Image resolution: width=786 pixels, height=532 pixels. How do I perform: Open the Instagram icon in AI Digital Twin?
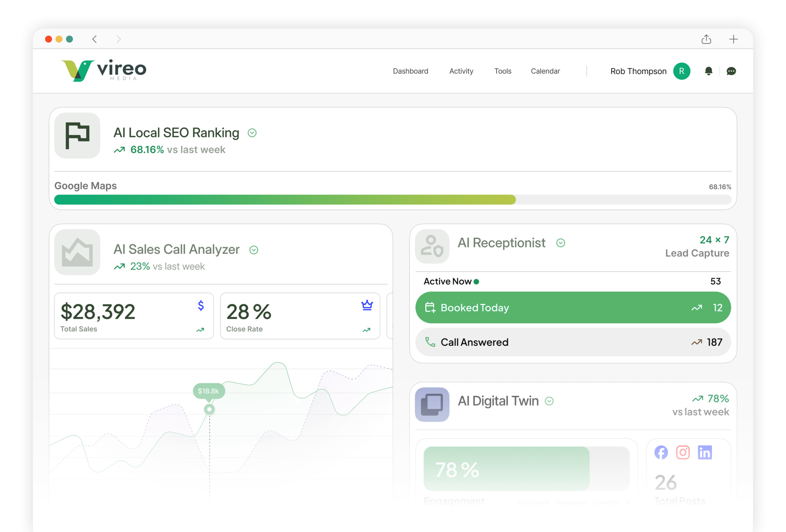coord(683,452)
